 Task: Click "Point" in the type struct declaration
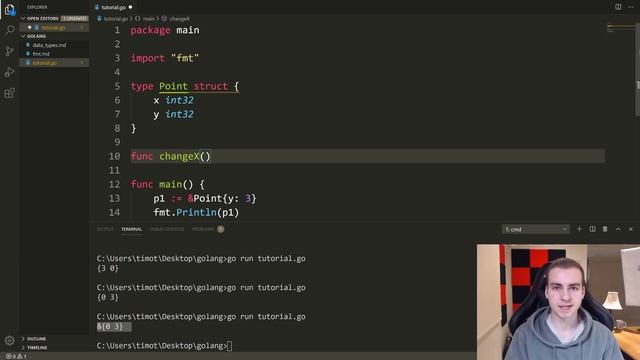coord(173,86)
